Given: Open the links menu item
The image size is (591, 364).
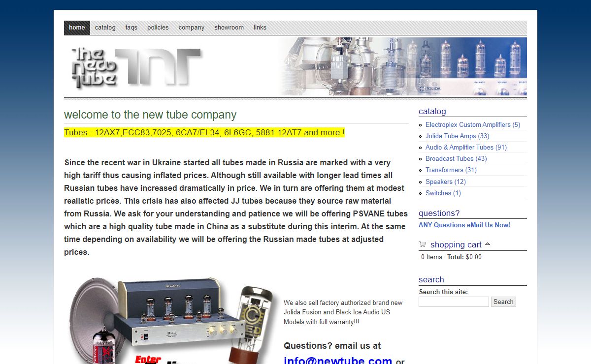Looking at the screenshot, I should 260,28.
